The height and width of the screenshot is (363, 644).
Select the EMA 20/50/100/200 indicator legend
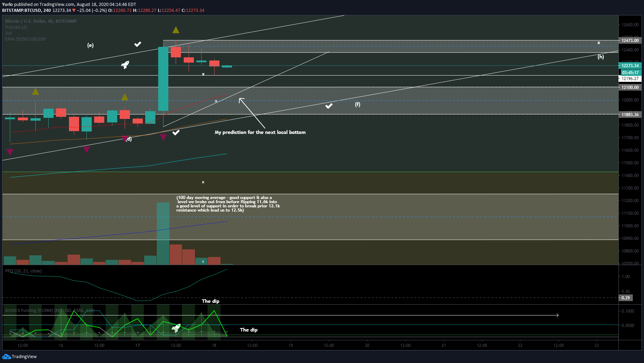click(25, 39)
